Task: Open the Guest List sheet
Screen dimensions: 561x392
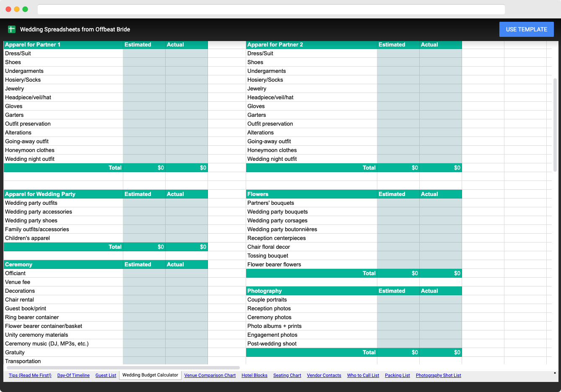Action: (x=106, y=375)
